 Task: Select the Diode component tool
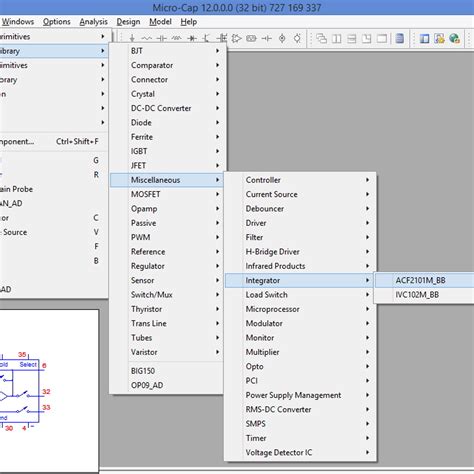(192, 39)
